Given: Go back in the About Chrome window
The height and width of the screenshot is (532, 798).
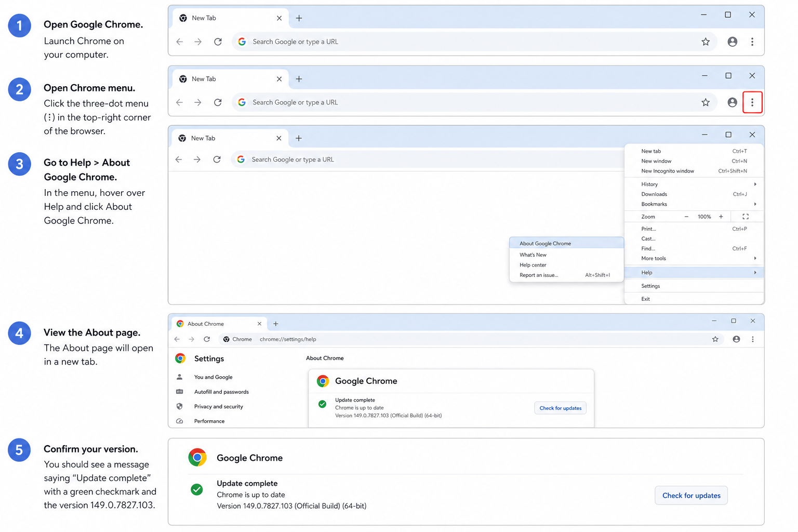Looking at the screenshot, I should (x=177, y=339).
